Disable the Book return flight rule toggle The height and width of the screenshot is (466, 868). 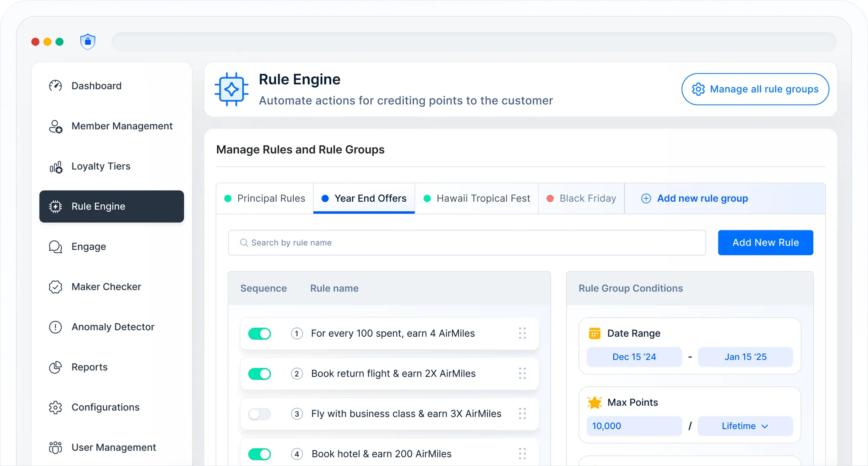[260, 374]
